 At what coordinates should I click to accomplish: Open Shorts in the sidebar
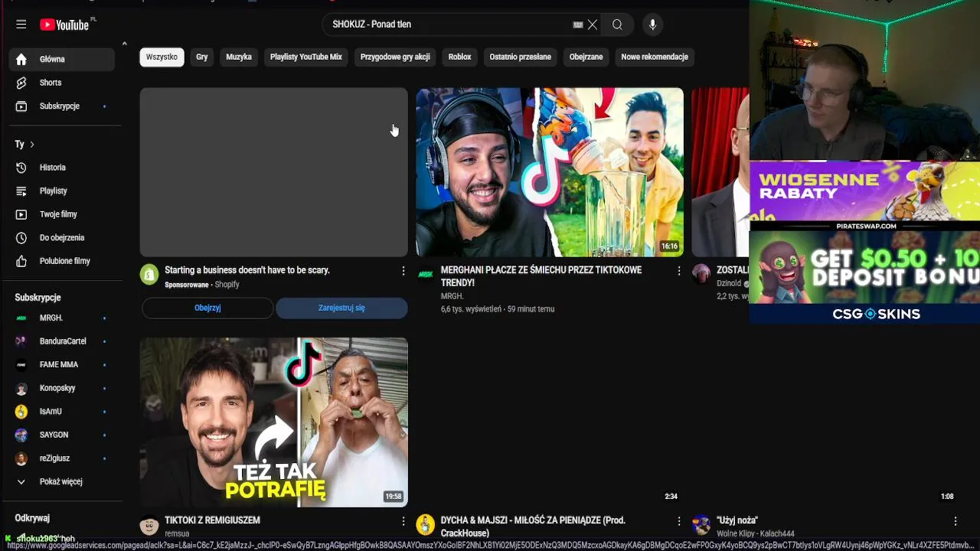62,83
